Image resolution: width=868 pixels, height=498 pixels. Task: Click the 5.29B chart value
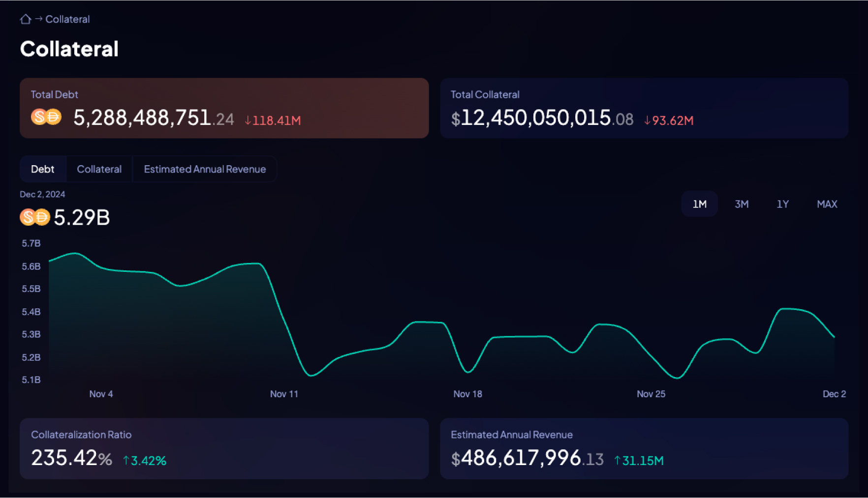[82, 217]
